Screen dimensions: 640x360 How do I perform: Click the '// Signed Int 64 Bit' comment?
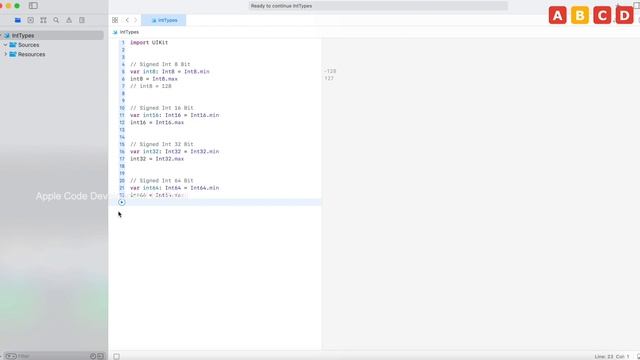pos(162,180)
